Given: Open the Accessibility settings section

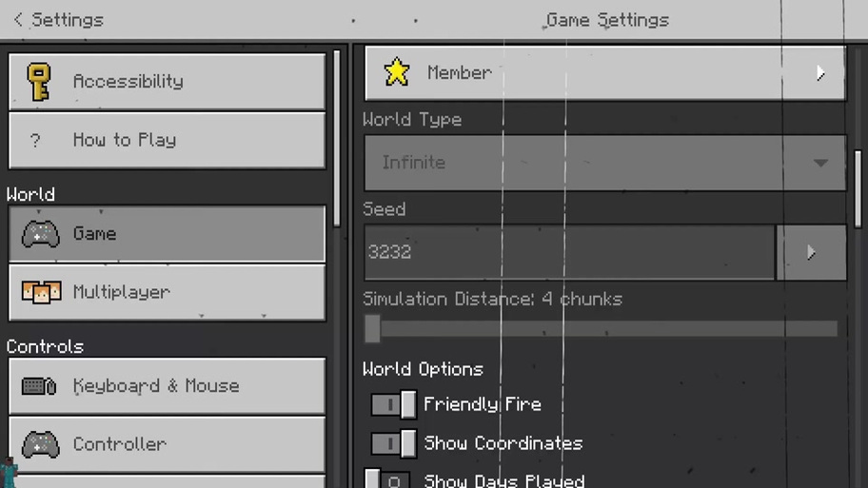Looking at the screenshot, I should pyautogui.click(x=168, y=82).
